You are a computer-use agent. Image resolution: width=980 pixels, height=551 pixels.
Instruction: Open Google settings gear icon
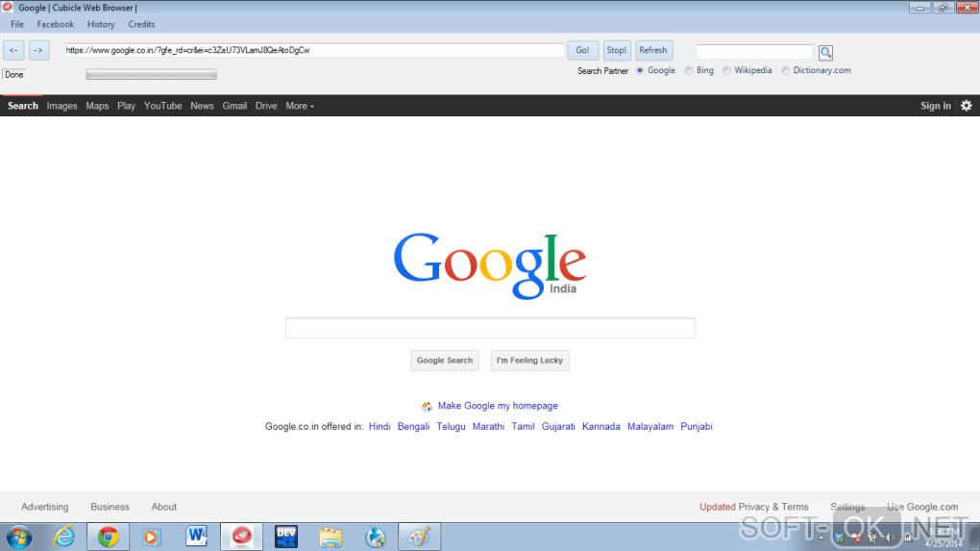(x=967, y=106)
